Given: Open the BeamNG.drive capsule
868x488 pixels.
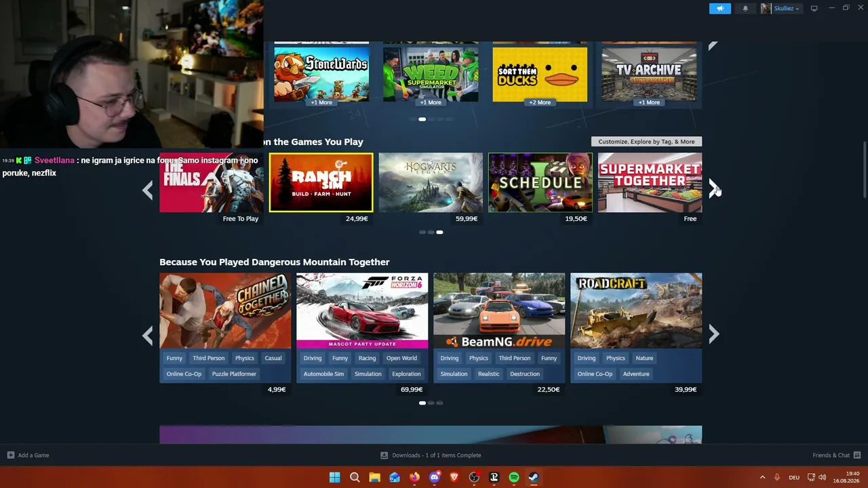Looking at the screenshot, I should 499,310.
